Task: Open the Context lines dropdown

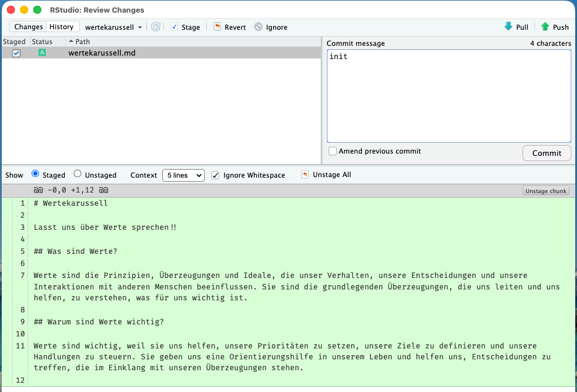Action: pos(183,175)
